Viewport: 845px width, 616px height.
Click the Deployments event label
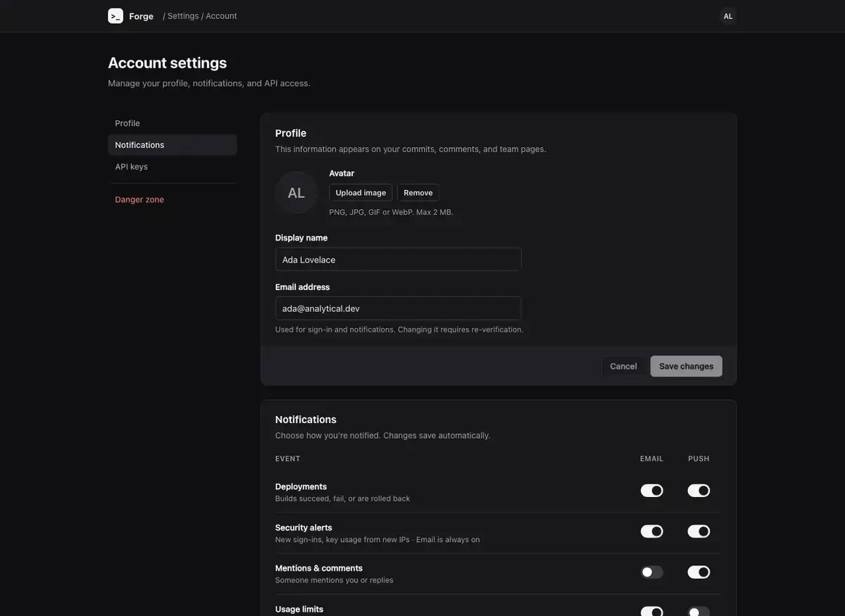(x=301, y=486)
